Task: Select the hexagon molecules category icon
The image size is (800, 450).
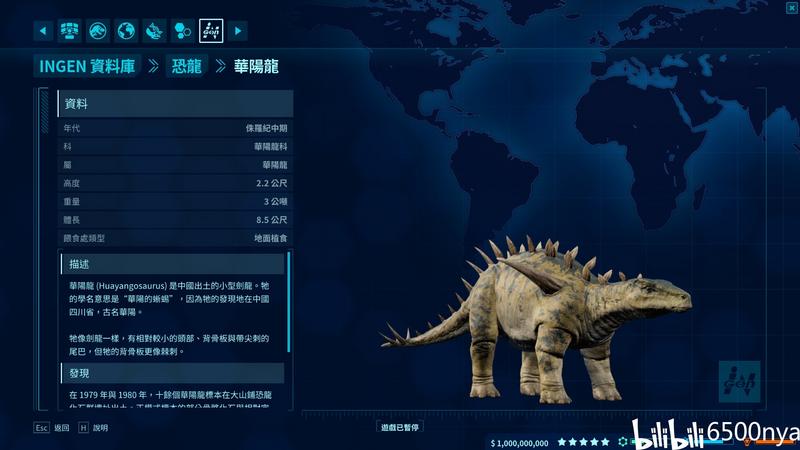Action: [x=182, y=31]
